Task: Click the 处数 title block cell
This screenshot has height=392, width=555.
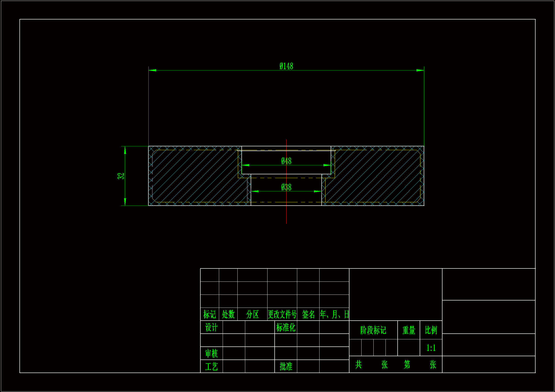Action: pos(228,314)
